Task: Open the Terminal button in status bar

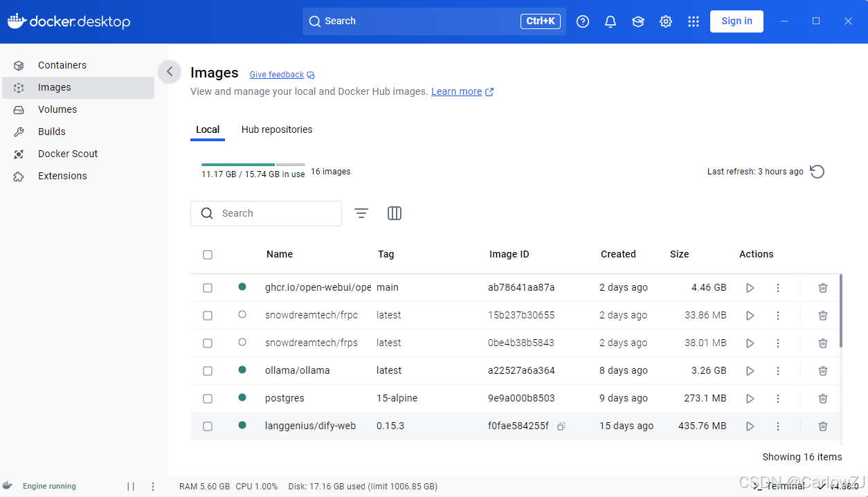Action: tap(779, 487)
